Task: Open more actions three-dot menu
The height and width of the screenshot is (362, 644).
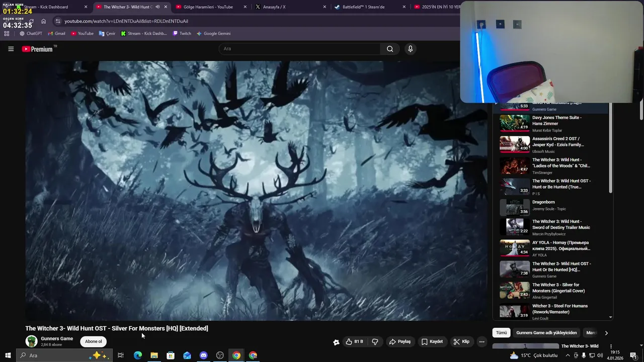Action: point(482,341)
